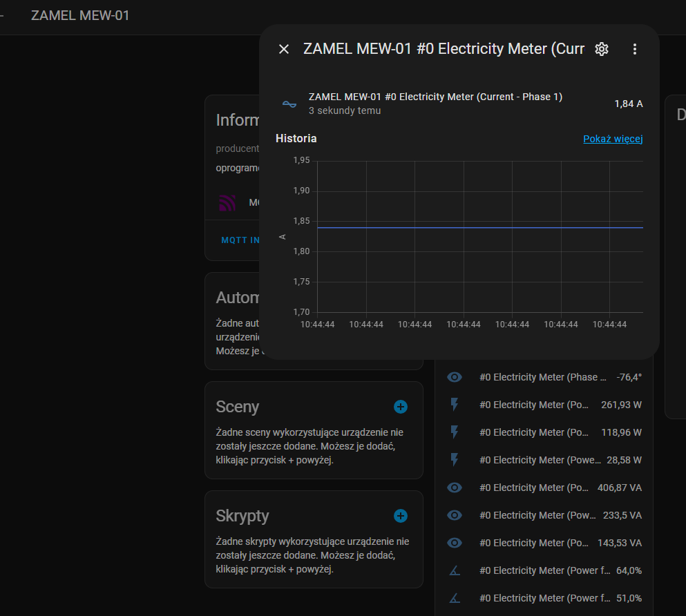686x616 pixels.
Task: Click the 'Historia' heading in the dialog
Action: pyautogui.click(x=296, y=139)
